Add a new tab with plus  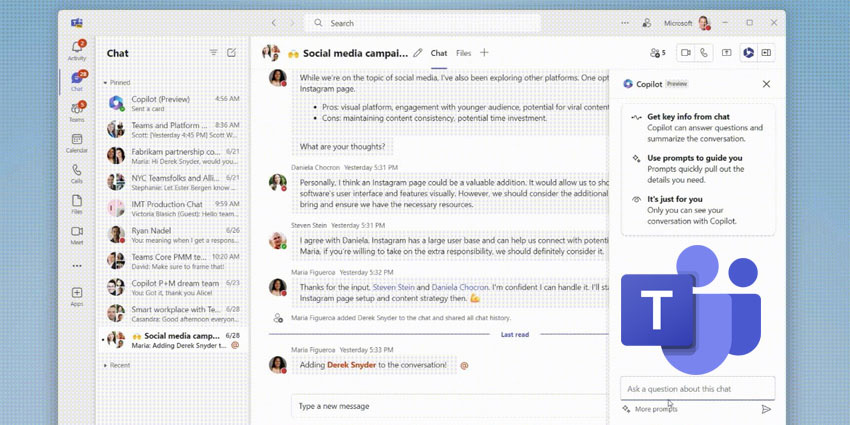click(485, 53)
